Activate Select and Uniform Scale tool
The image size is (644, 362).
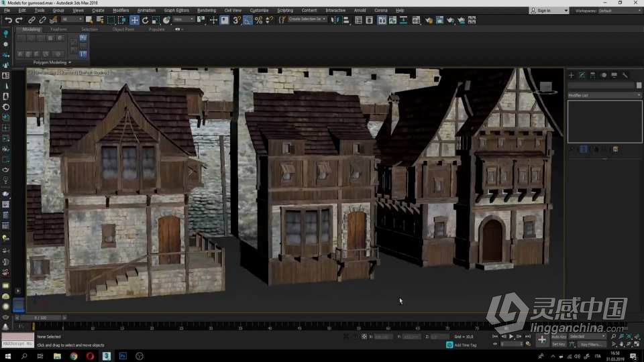coord(156,19)
